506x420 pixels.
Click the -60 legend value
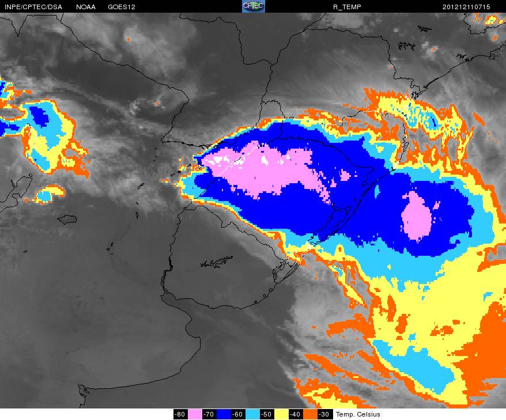[238, 414]
